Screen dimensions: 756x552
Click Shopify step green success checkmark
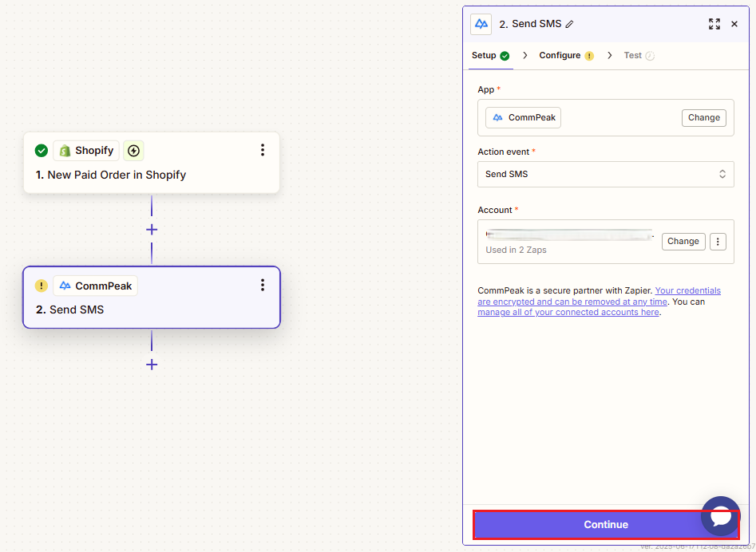(42, 151)
